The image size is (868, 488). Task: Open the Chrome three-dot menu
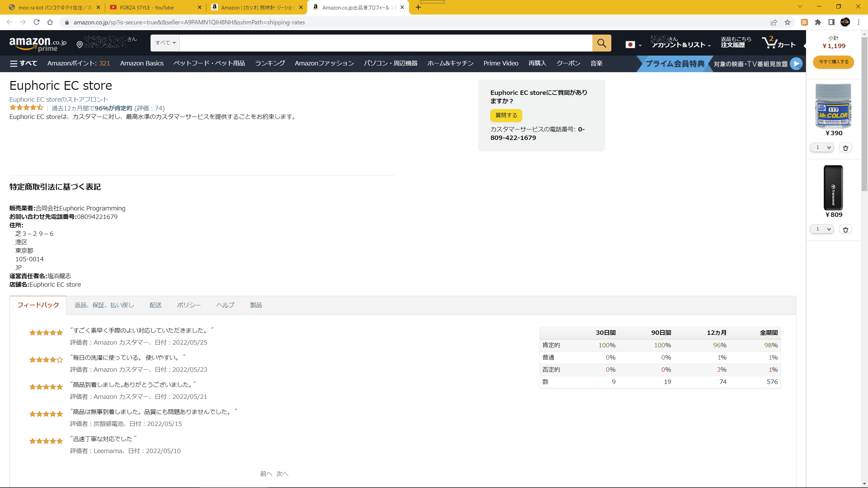[x=859, y=22]
